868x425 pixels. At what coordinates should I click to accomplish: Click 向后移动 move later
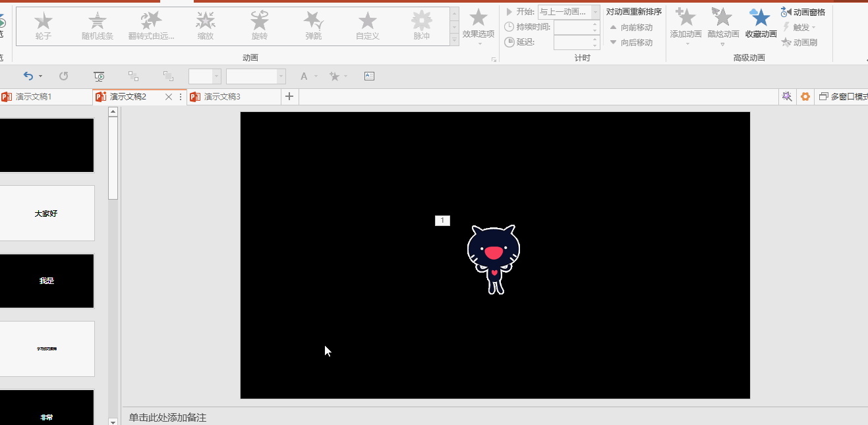(631, 42)
